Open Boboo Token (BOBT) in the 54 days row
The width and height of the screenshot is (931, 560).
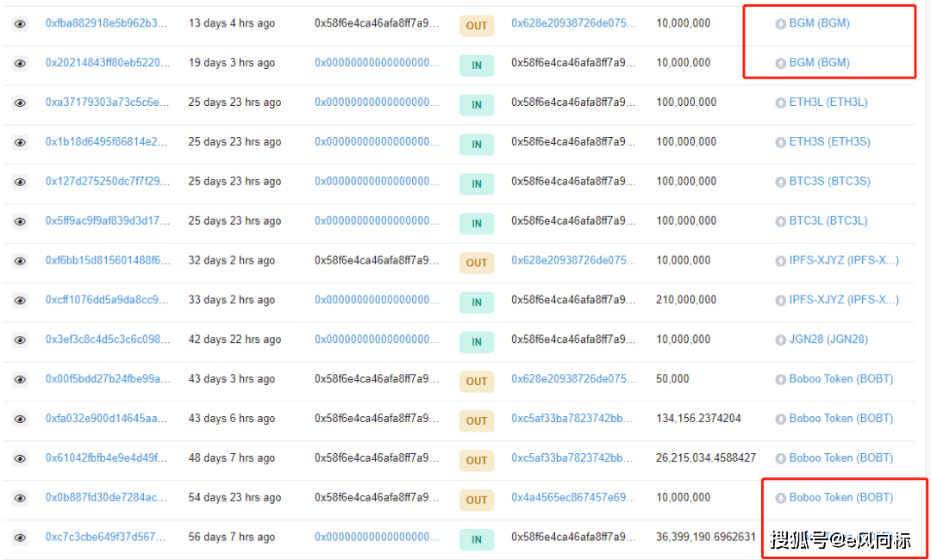pyautogui.click(x=840, y=497)
